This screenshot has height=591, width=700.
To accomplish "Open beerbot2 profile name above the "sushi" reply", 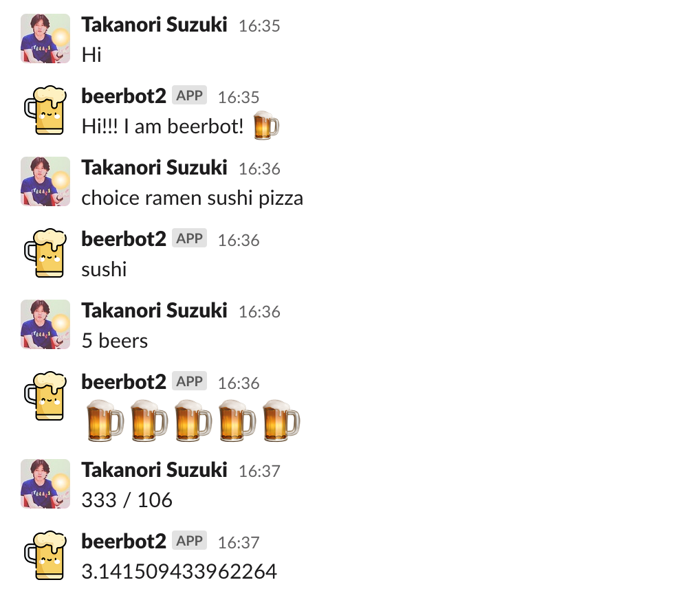I will 124,239.
